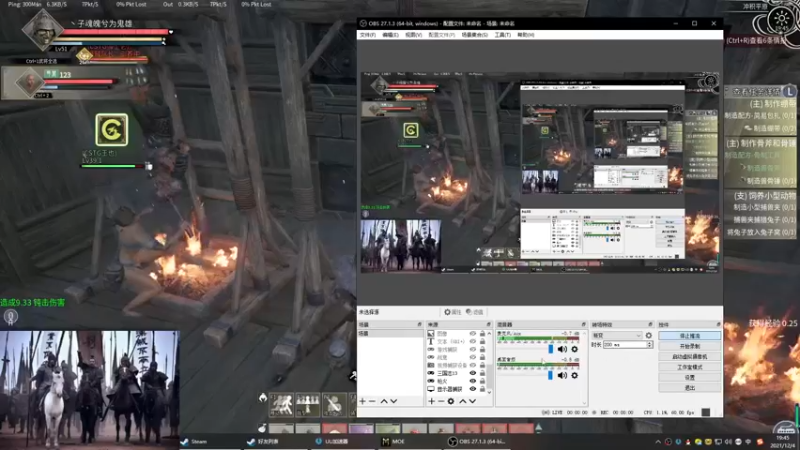Open microphone audio settings gear
Image resolution: width=800 pixels, height=450 pixels.
pos(574,349)
